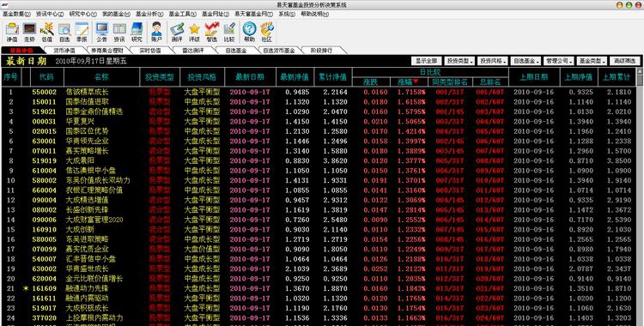Open the 季报 quarterly report icon

pos(82,33)
